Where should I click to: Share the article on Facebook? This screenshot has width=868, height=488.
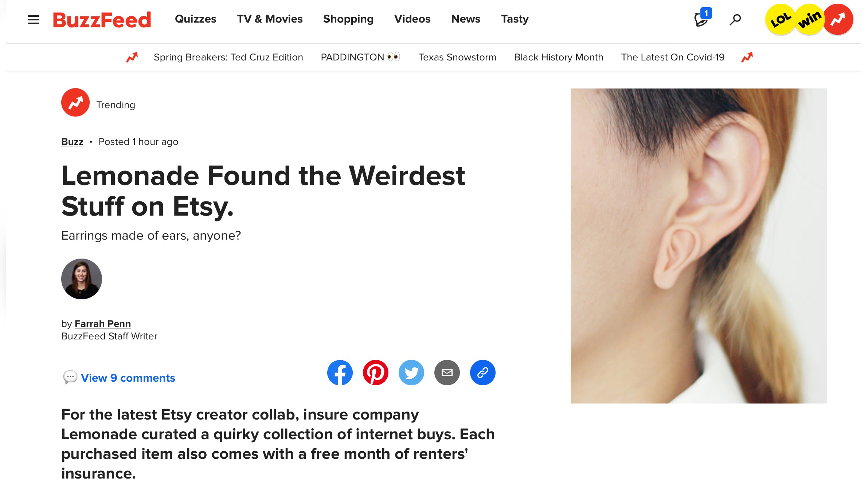340,373
